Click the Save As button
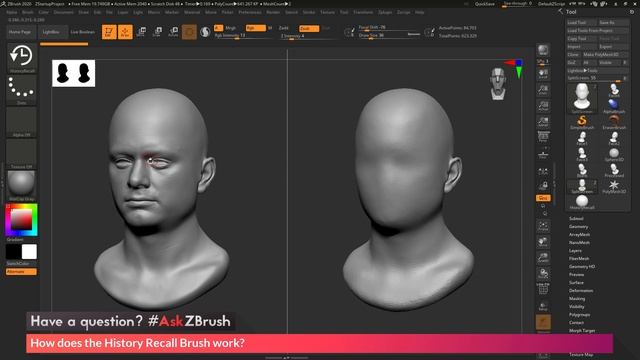The height and width of the screenshot is (360, 640). coord(613,22)
